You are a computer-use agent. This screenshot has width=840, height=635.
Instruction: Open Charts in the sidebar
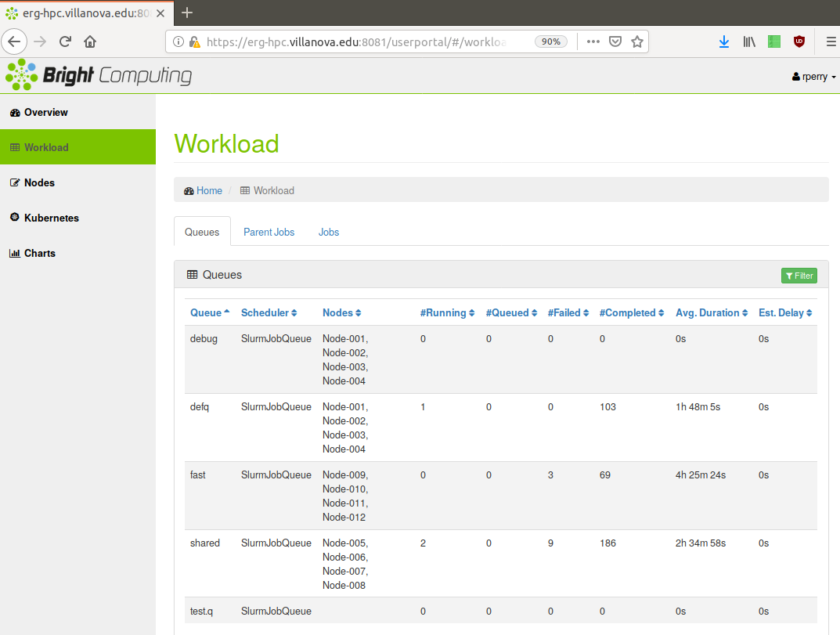[78, 253]
